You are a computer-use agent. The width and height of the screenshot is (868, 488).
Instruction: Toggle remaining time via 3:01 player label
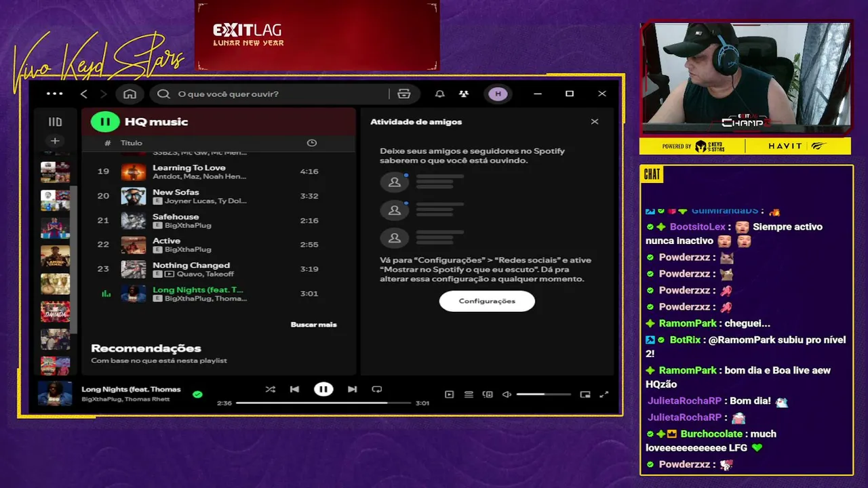pos(422,403)
